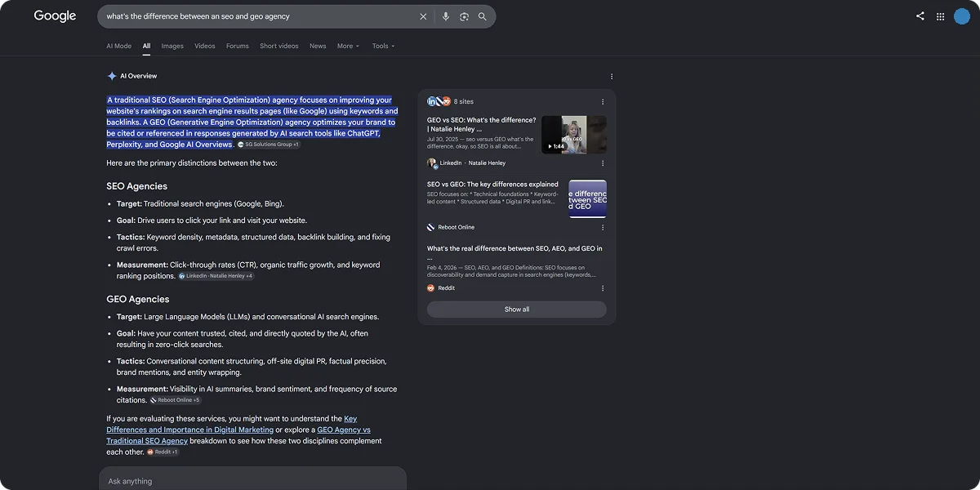Click the stacked site favicons beside 8 sites
The image size is (980, 490).
pyautogui.click(x=439, y=101)
